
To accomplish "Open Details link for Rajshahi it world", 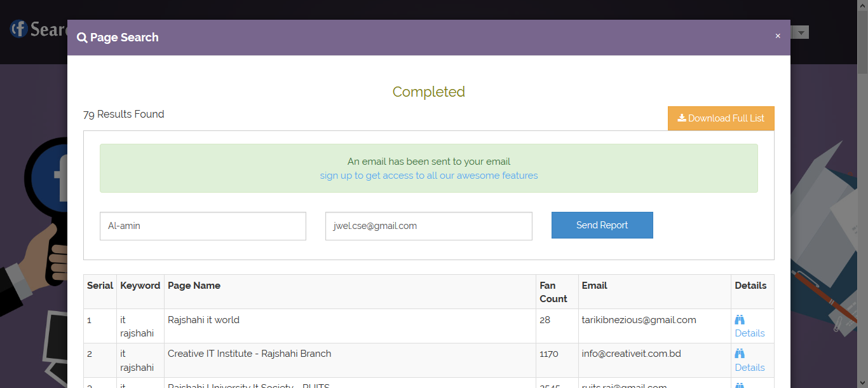I will click(x=750, y=333).
